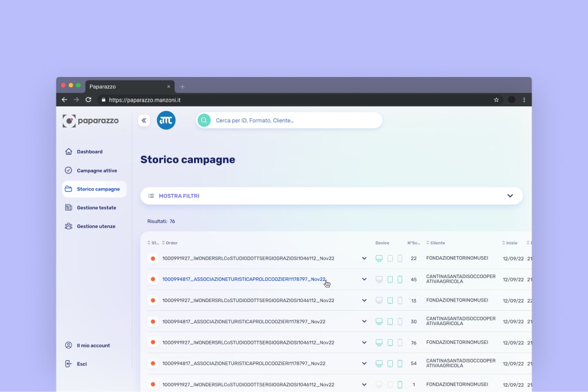The width and height of the screenshot is (588, 392).
Task: Open browser three-dot menu
Action: [524, 100]
